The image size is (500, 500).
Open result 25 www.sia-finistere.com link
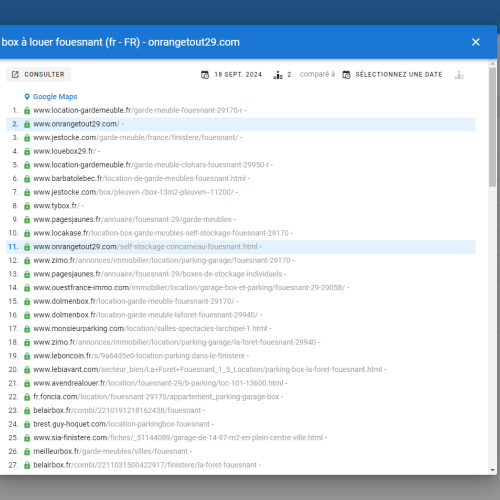(178, 438)
